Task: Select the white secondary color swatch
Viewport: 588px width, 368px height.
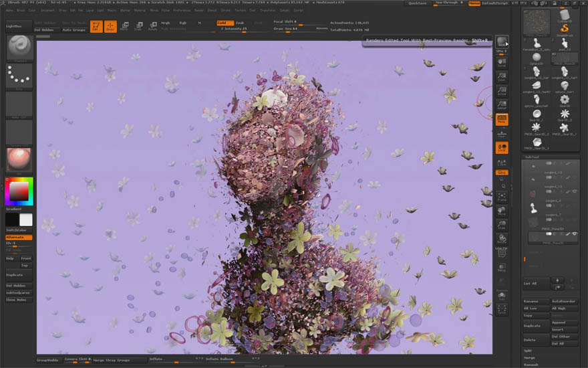Action: click(26, 219)
